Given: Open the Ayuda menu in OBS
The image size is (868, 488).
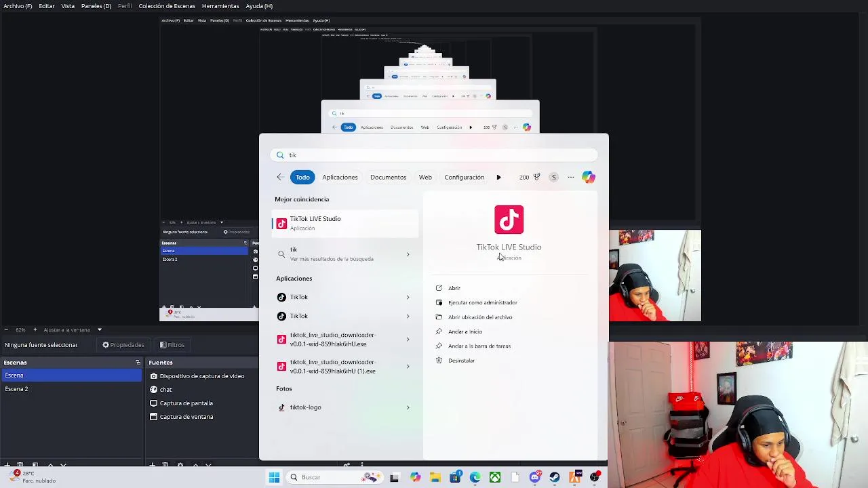Looking at the screenshot, I should (259, 5).
